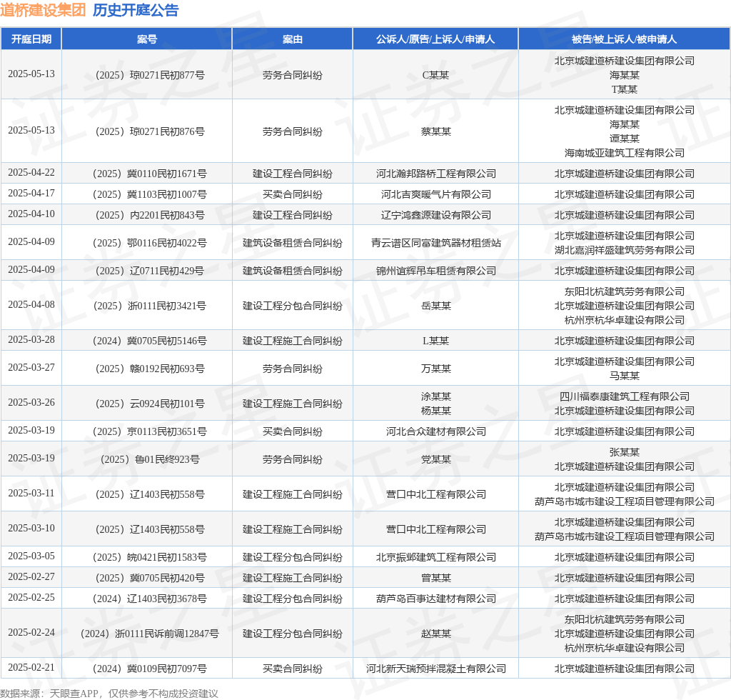Click plaintiff '青云谱区同富建筑器材租赁站'

pyautogui.click(x=435, y=243)
